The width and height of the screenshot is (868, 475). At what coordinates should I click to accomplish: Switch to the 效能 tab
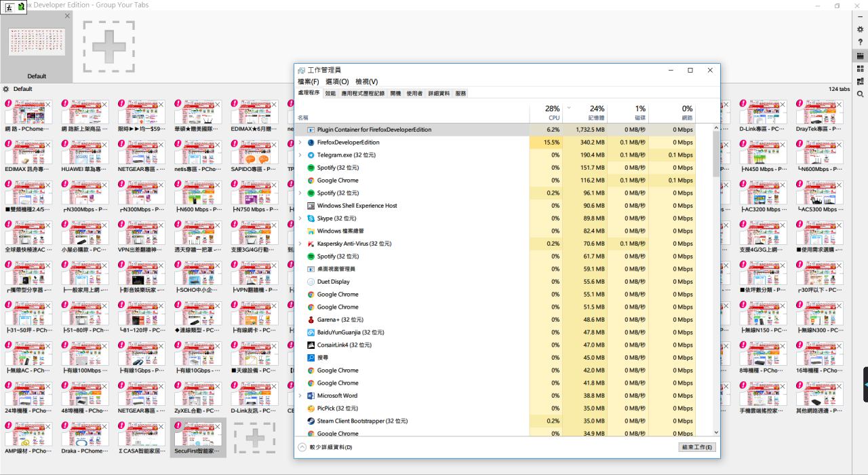(330, 94)
